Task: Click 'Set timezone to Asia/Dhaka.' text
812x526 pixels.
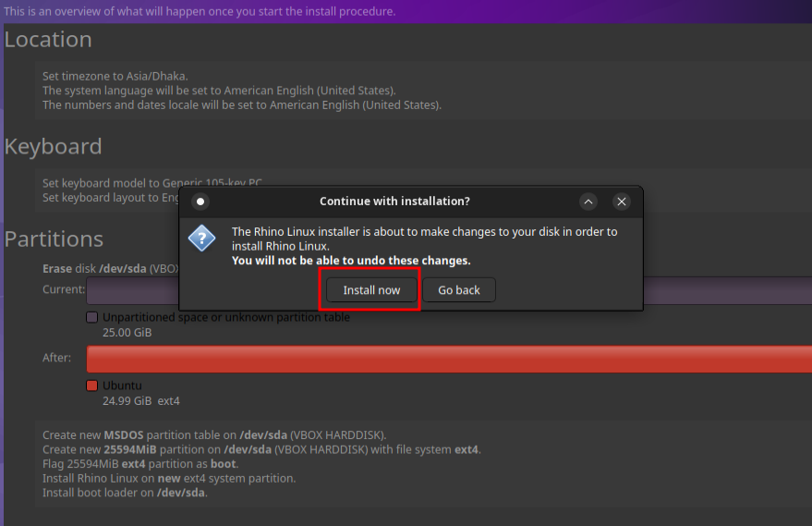Action: click(x=115, y=76)
